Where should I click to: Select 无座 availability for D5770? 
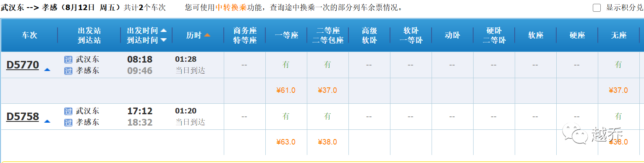(618, 65)
